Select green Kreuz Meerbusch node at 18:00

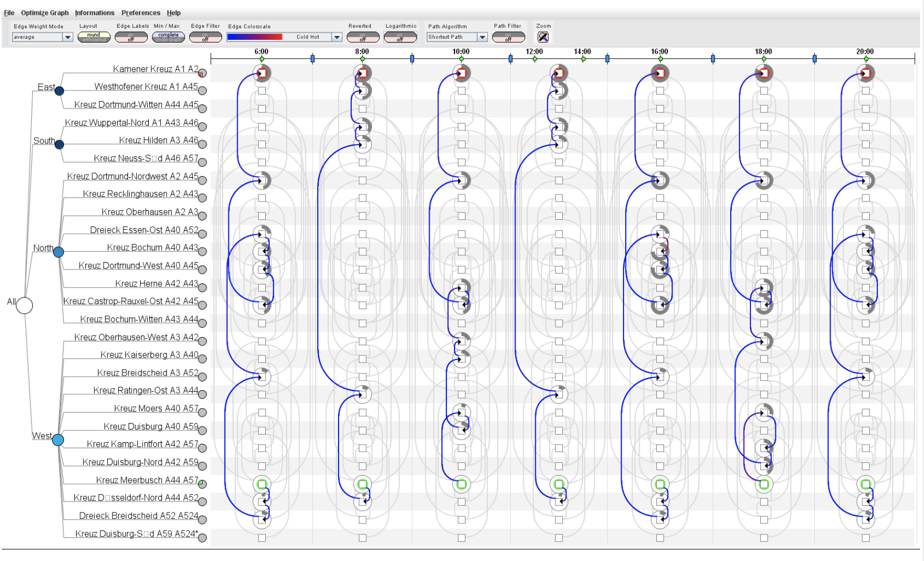[764, 484]
